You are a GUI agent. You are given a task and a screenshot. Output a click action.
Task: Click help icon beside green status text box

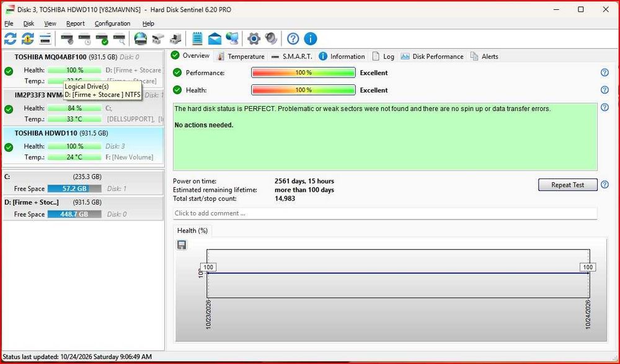pos(604,107)
